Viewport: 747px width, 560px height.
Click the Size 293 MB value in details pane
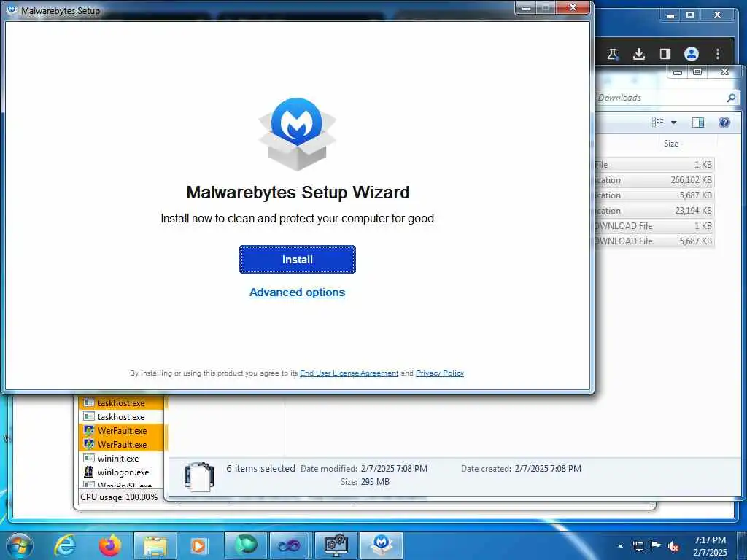[x=375, y=482]
